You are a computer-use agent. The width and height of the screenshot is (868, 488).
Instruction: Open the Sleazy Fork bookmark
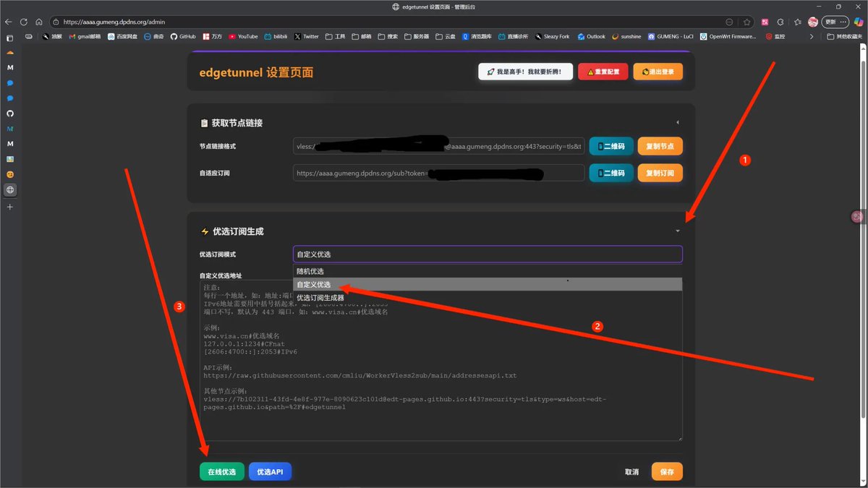(552, 36)
